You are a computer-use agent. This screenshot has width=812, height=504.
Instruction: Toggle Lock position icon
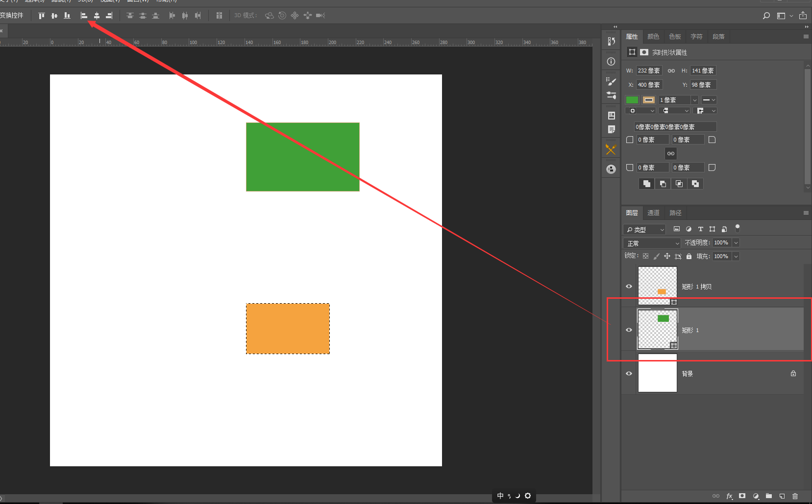coord(667,256)
